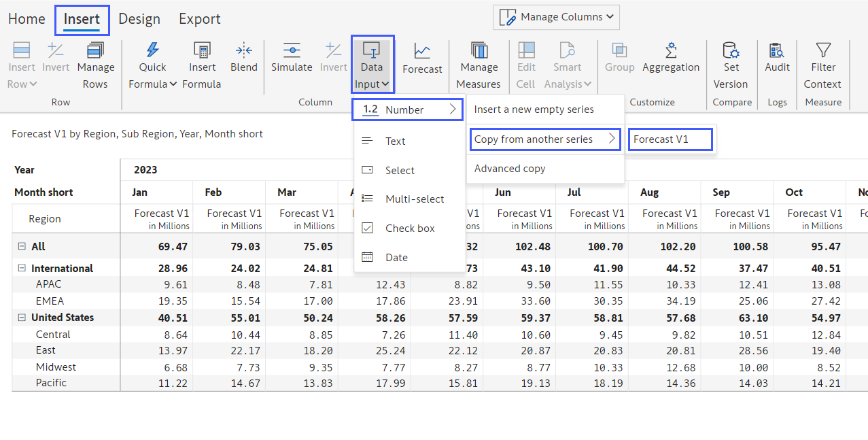The image size is (868, 440).
Task: Click the Quick Formula lightning icon
Action: pyautogui.click(x=153, y=50)
